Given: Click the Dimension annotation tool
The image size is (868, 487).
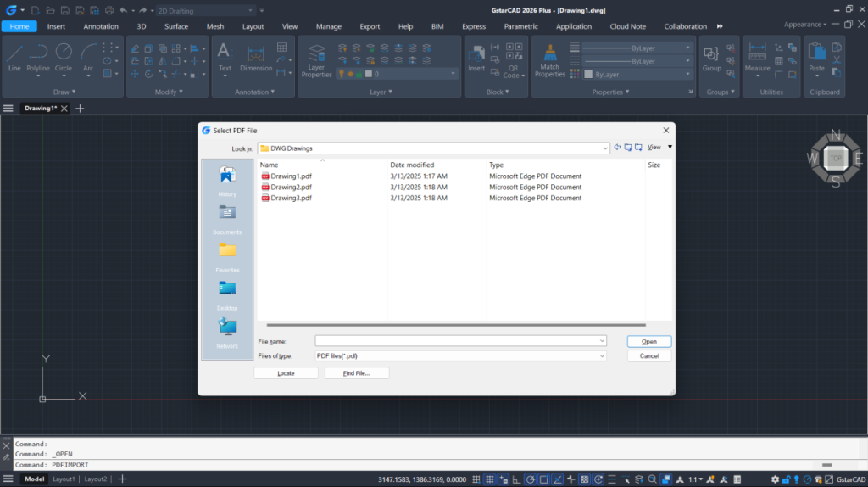Looking at the screenshot, I should 256,57.
